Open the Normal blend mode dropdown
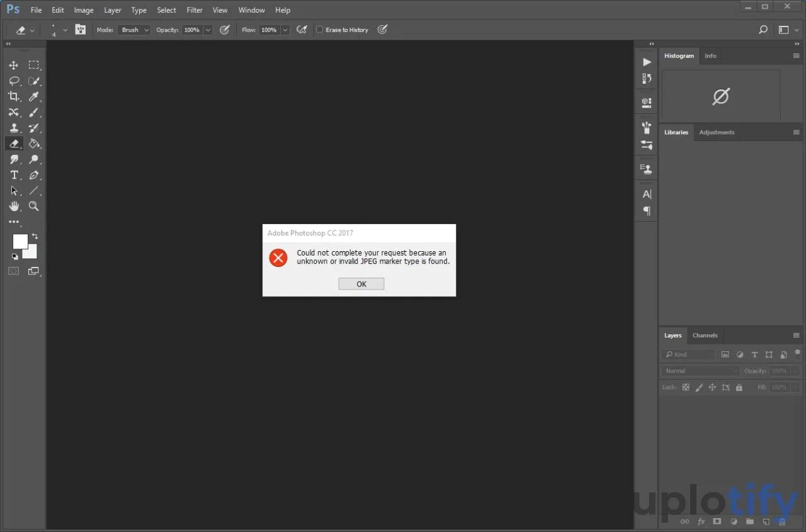 tap(701, 371)
